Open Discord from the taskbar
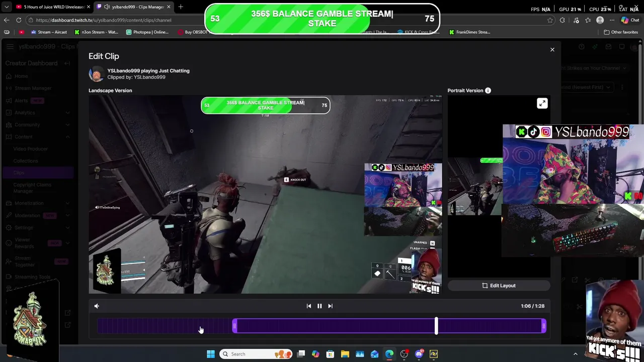Viewport: 644px width, 362px height. [x=419, y=354]
